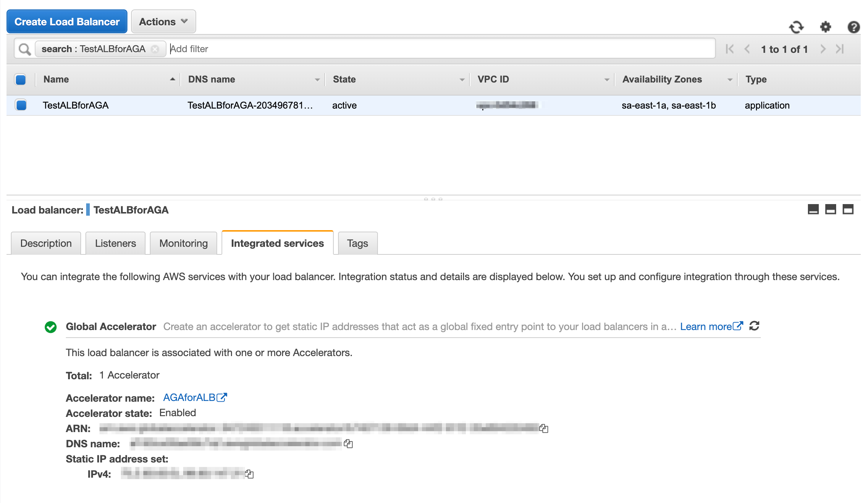Maximize the details panel to full height
868x503 pixels.
(x=848, y=210)
